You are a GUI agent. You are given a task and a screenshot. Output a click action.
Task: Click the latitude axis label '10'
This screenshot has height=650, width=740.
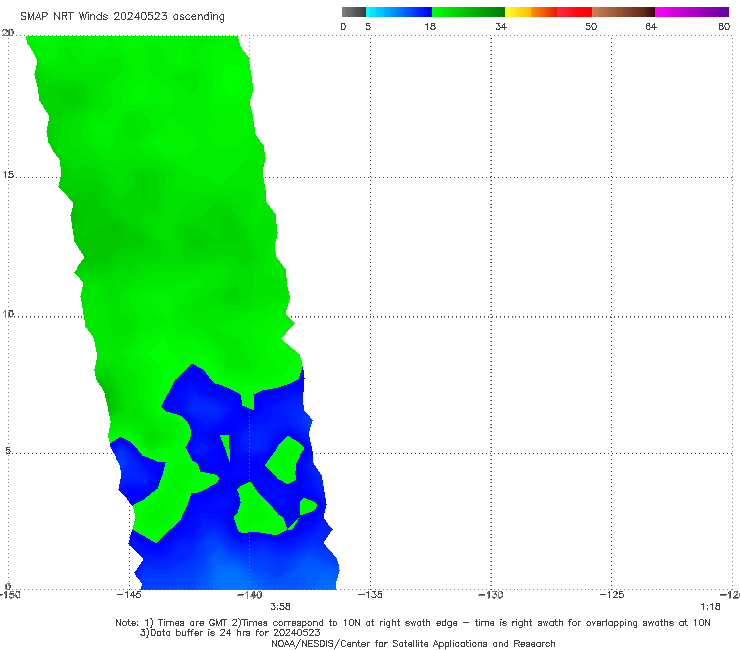coord(8,313)
